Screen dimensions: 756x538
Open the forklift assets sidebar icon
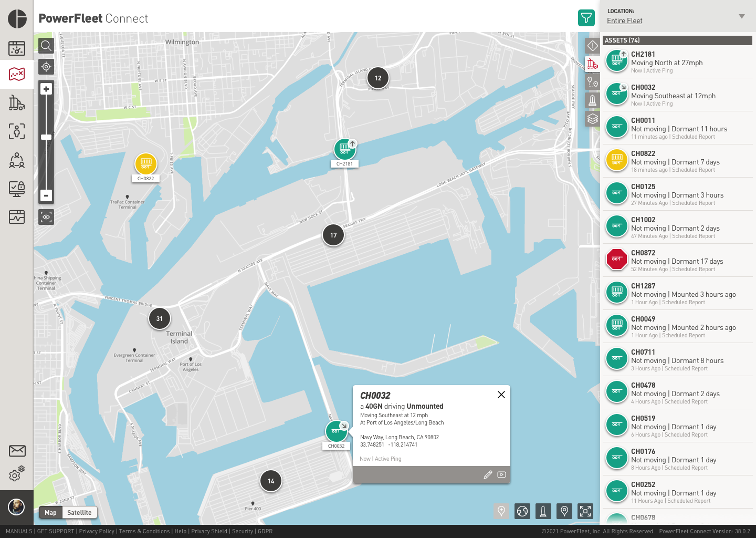pyautogui.click(x=17, y=102)
